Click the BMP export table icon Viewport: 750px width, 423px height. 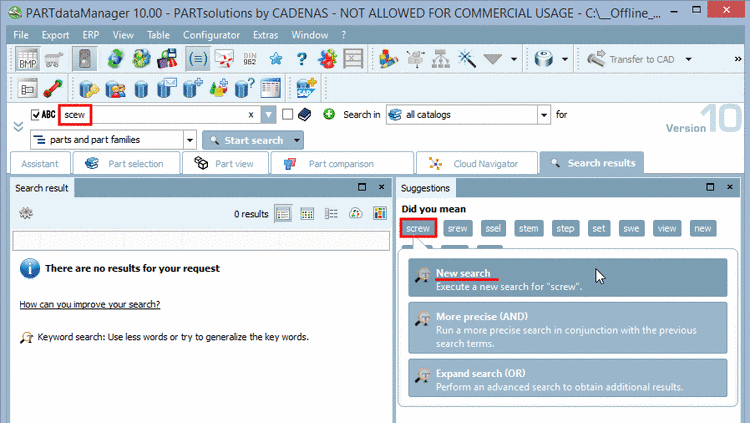click(27, 59)
